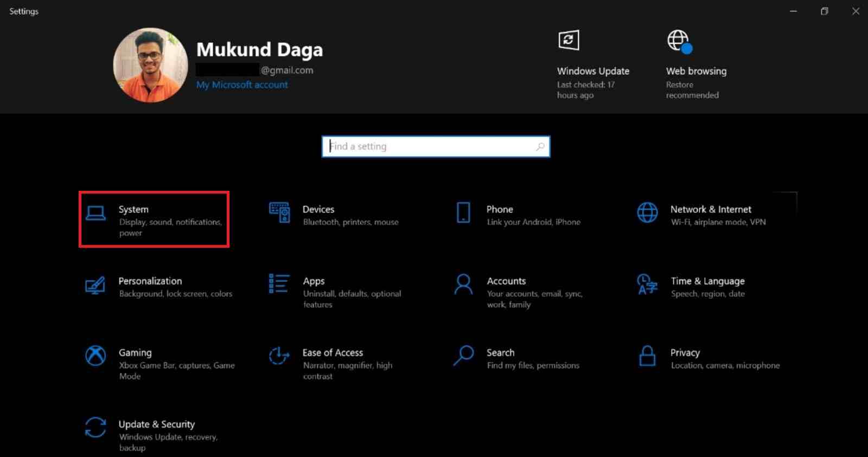The height and width of the screenshot is (457, 868).
Task: Click the Web browsing globe icon
Action: (680, 41)
